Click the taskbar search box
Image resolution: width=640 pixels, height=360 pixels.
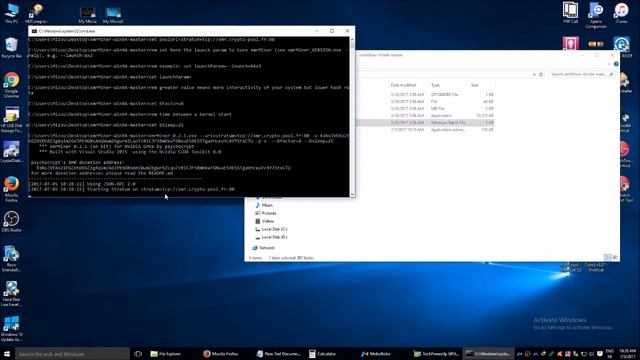(72, 354)
